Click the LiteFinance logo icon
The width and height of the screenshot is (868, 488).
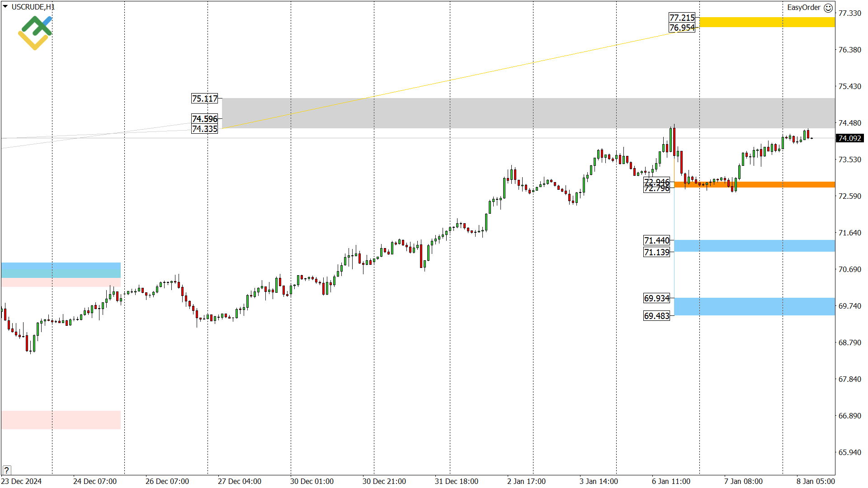point(35,33)
